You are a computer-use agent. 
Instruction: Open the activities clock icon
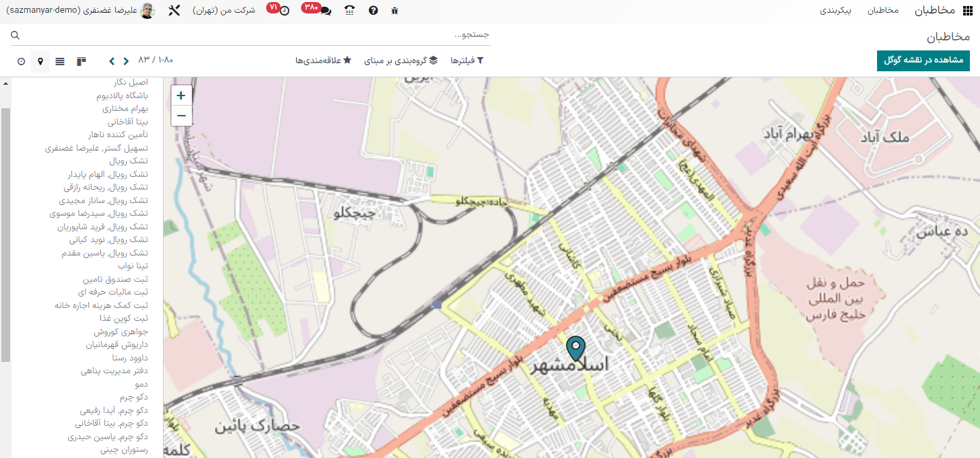coord(285,11)
